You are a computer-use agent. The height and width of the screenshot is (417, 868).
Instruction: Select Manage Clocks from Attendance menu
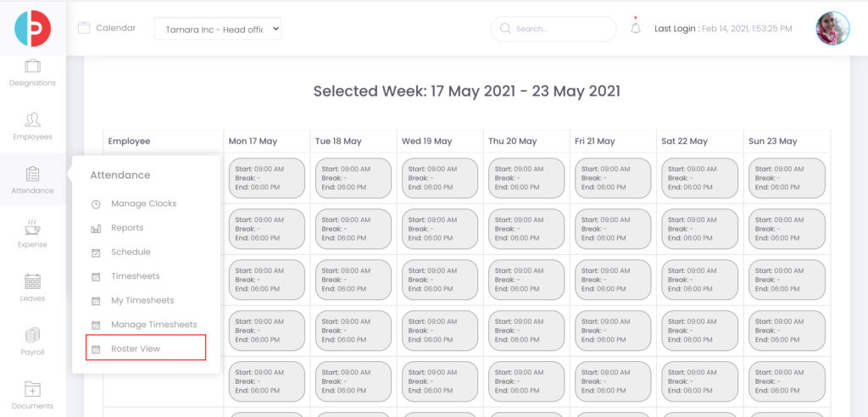[x=143, y=203]
